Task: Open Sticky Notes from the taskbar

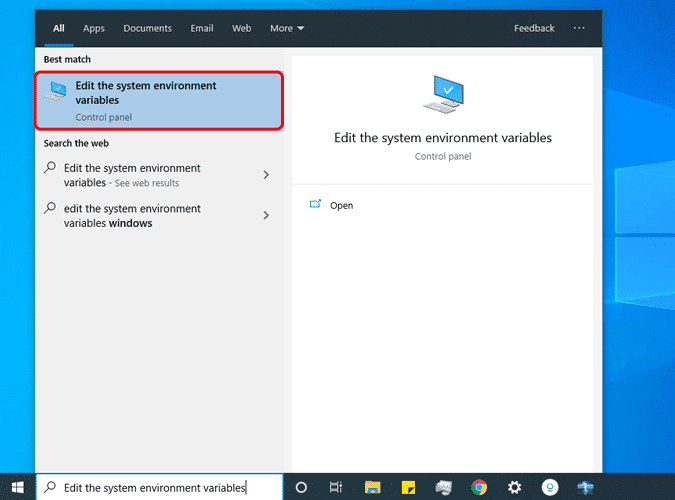Action: point(408,487)
